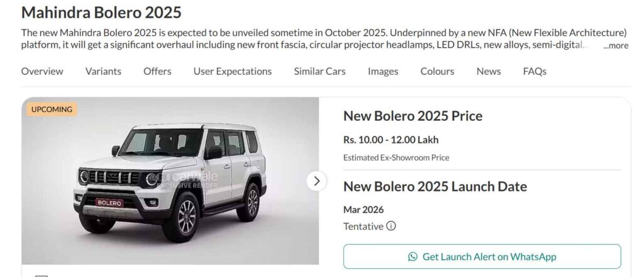644x277 pixels.
Task: Open the Overview tab
Action: point(42,71)
